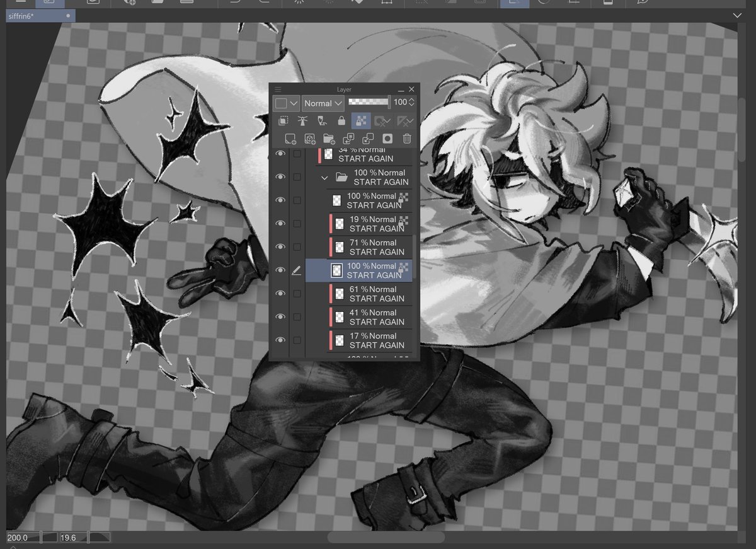Check the multi-select box for the folder layer

pyautogui.click(x=297, y=177)
